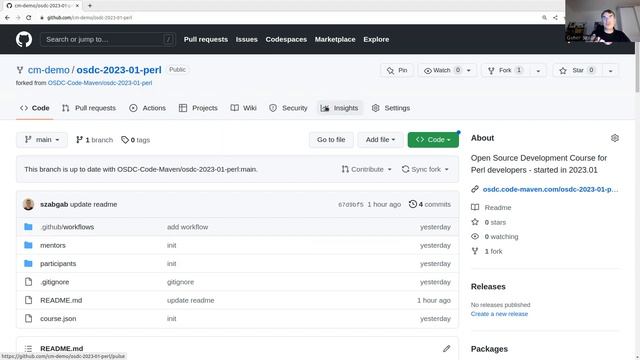Open the green Code dropdown

click(x=433, y=140)
